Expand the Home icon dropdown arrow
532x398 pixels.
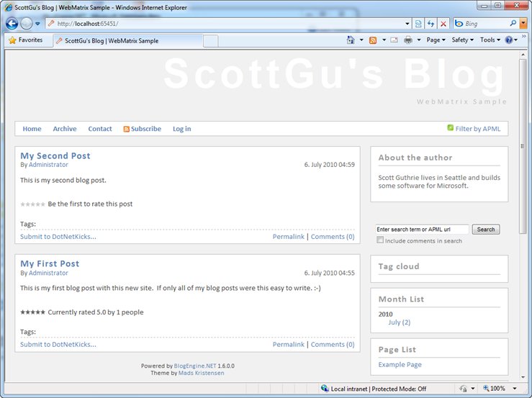click(x=361, y=40)
